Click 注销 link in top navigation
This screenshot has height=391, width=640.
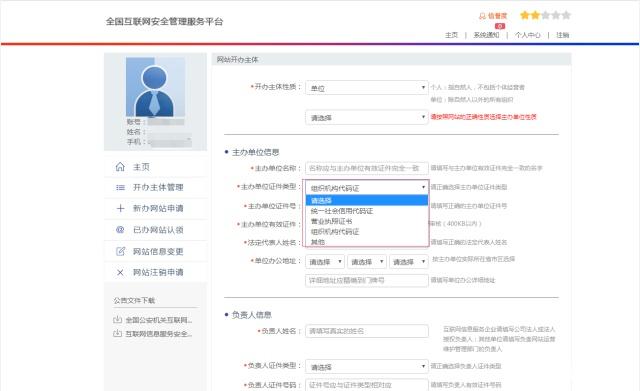[562, 35]
